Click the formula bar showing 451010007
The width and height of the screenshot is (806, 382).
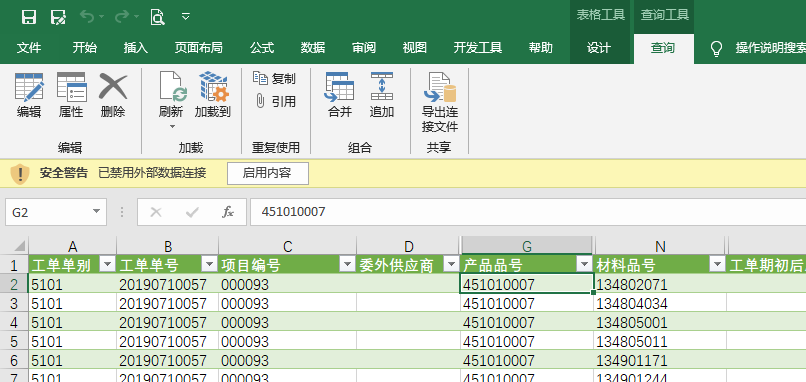528,212
